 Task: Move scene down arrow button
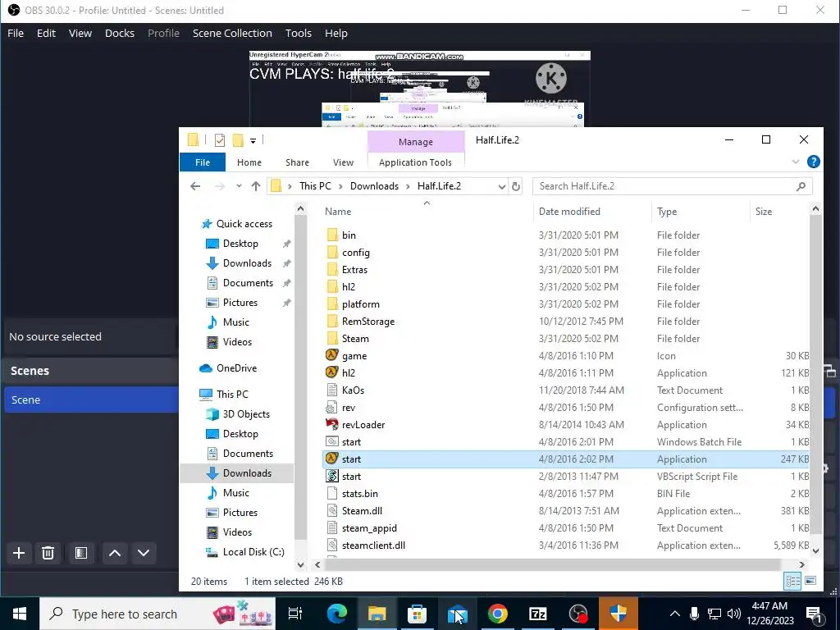tap(144, 553)
